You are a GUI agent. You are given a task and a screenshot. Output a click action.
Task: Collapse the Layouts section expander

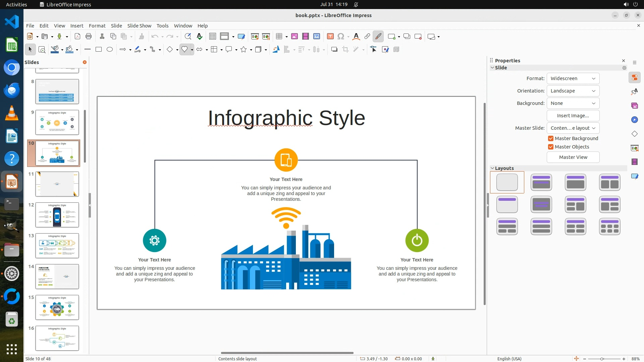pyautogui.click(x=492, y=168)
